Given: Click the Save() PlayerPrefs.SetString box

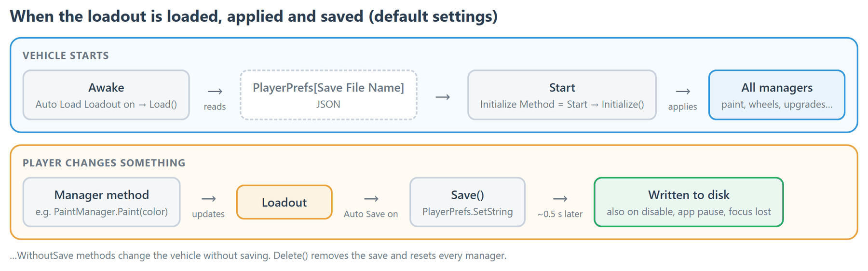Looking at the screenshot, I should (x=467, y=202).
